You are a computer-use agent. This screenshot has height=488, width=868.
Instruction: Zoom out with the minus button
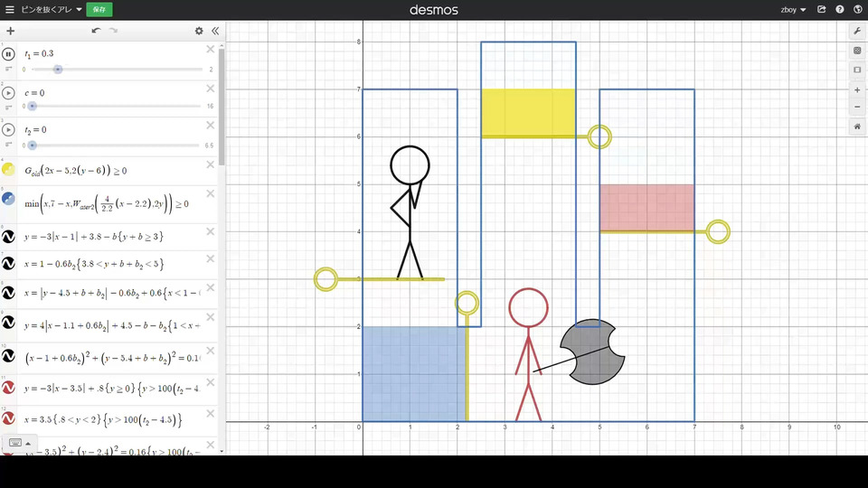point(857,107)
